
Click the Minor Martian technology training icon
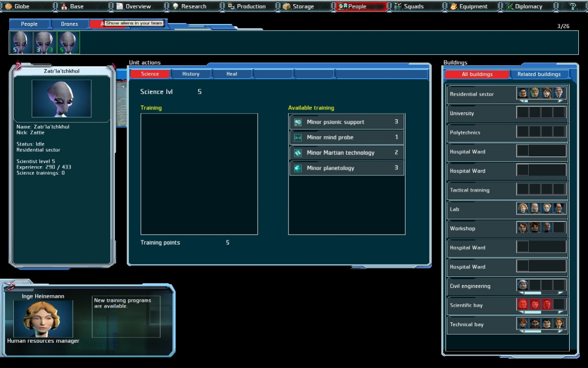point(298,153)
